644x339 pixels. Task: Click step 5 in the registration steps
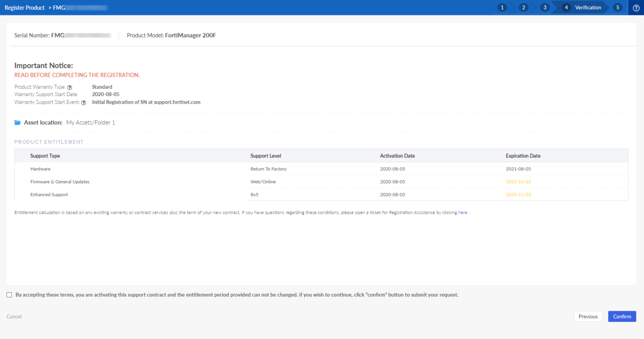[617, 7]
